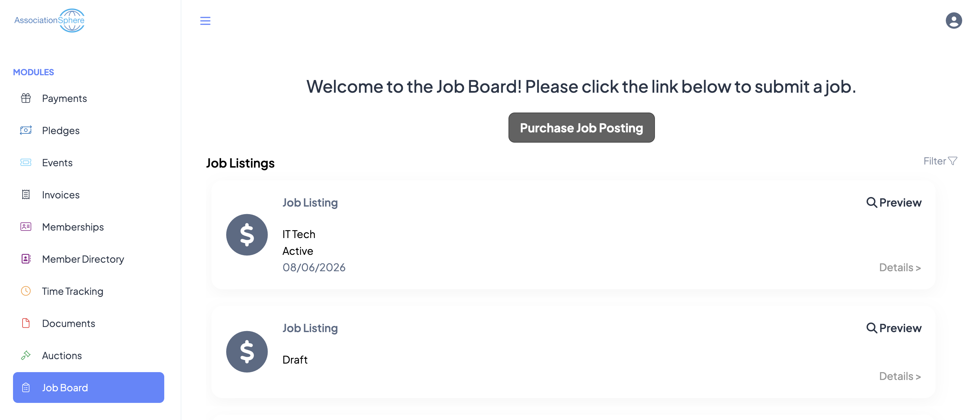Image resolution: width=980 pixels, height=420 pixels.
Task: Open the user profile avatar menu
Action: pos(953,21)
